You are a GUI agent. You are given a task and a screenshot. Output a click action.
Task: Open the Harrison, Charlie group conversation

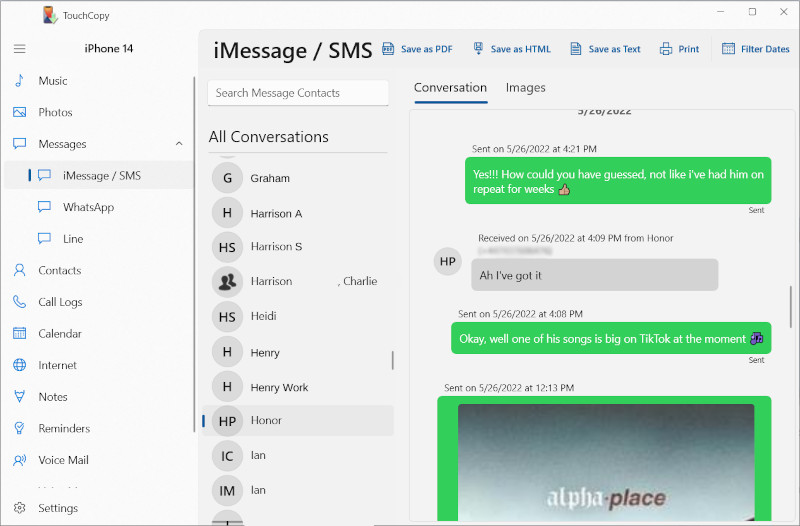[x=298, y=281]
